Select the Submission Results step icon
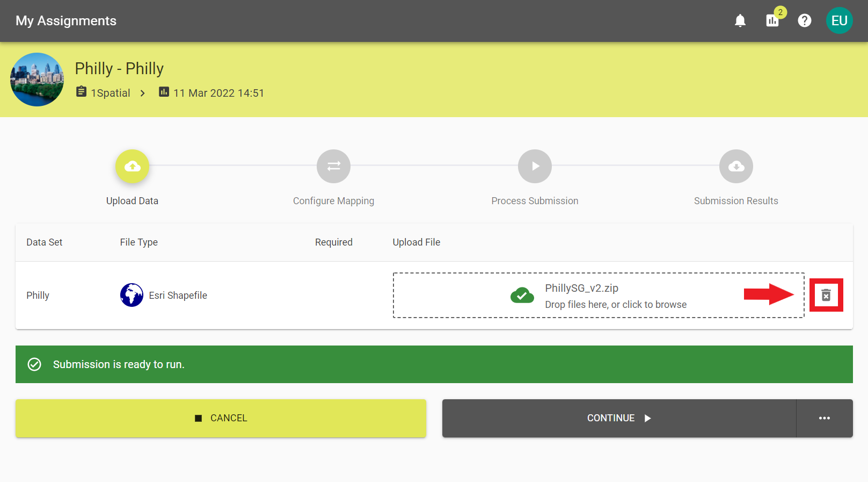The height and width of the screenshot is (482, 868). [x=736, y=166]
